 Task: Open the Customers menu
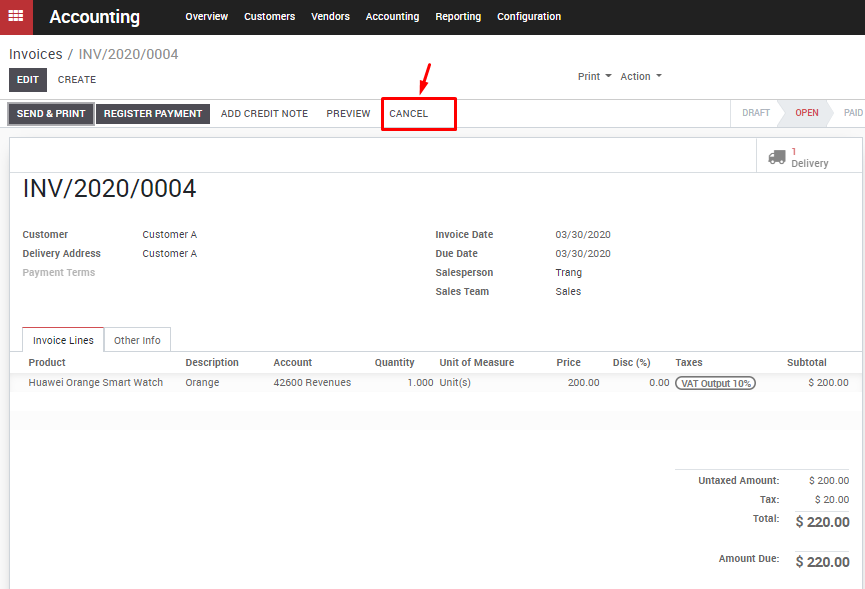(269, 17)
